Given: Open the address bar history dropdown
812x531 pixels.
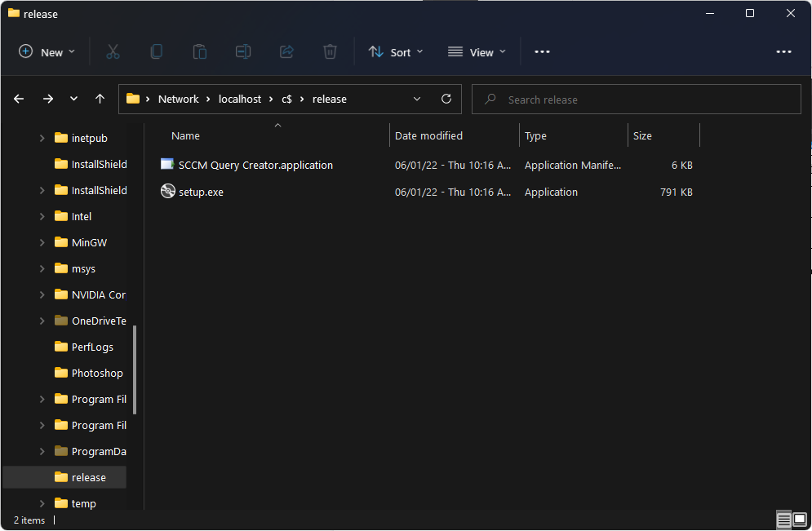Looking at the screenshot, I should click(417, 99).
